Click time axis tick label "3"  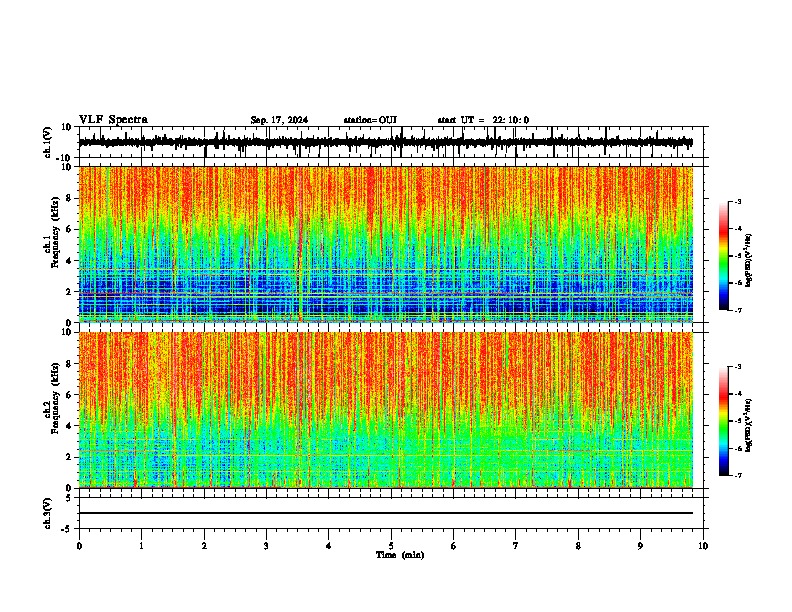coord(266,546)
